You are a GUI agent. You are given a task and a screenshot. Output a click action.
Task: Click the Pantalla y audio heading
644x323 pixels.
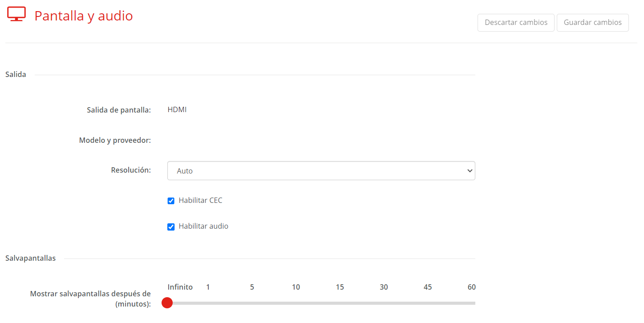point(84,16)
